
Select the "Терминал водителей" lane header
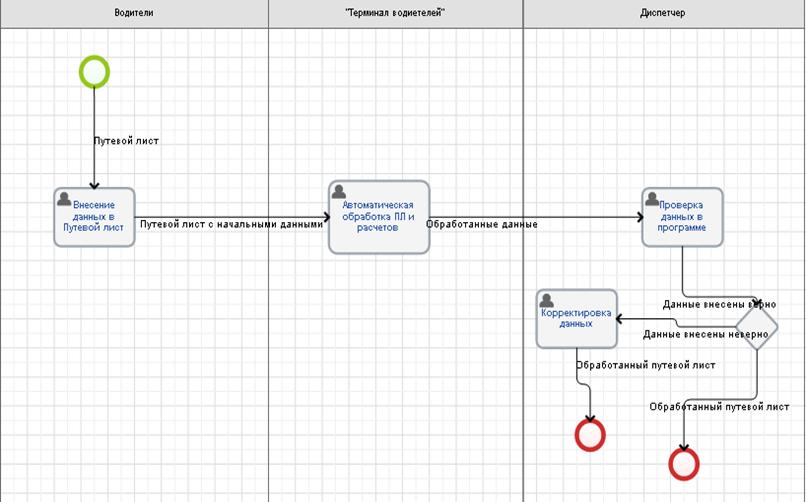394,13
